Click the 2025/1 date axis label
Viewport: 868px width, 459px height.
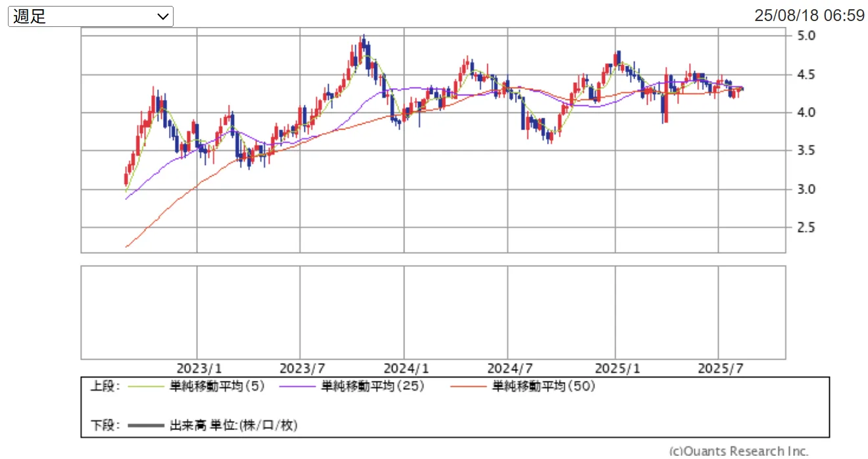click(616, 368)
